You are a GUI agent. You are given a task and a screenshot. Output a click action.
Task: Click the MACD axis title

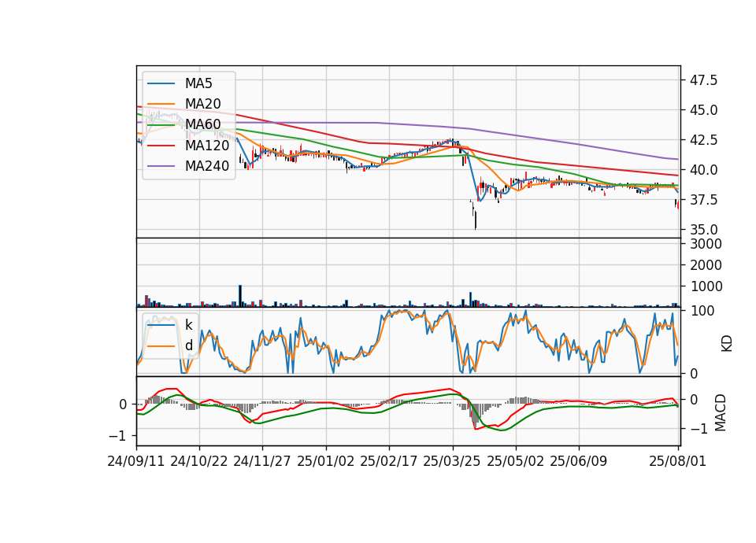pyautogui.click(x=721, y=412)
